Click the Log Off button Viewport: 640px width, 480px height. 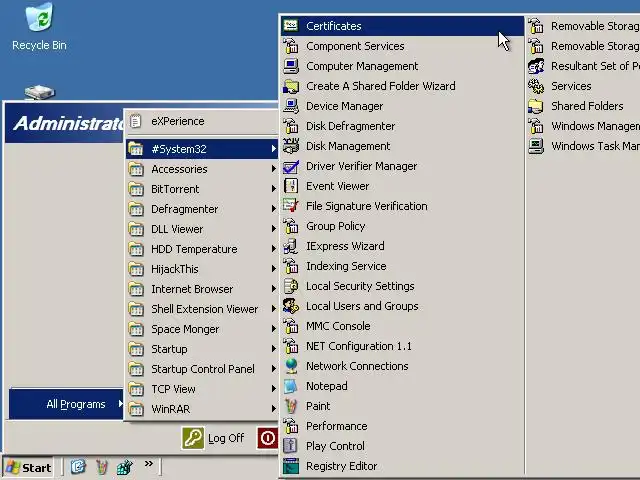click(x=213, y=438)
